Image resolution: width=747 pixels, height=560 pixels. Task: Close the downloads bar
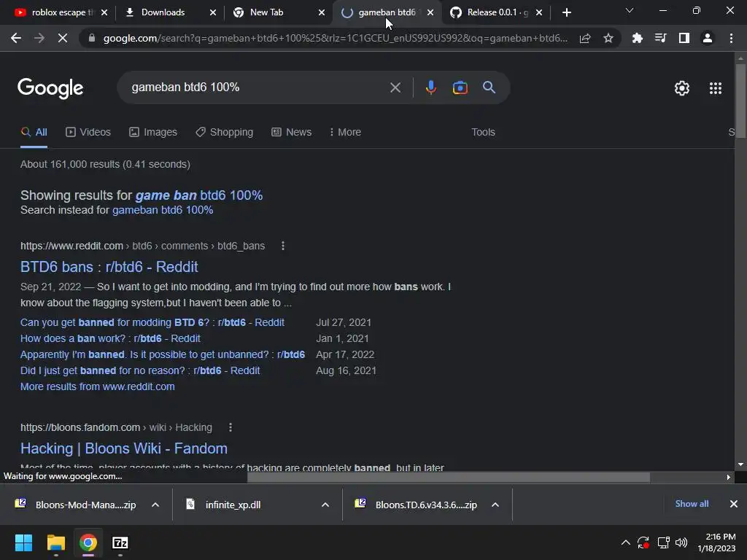click(x=734, y=504)
